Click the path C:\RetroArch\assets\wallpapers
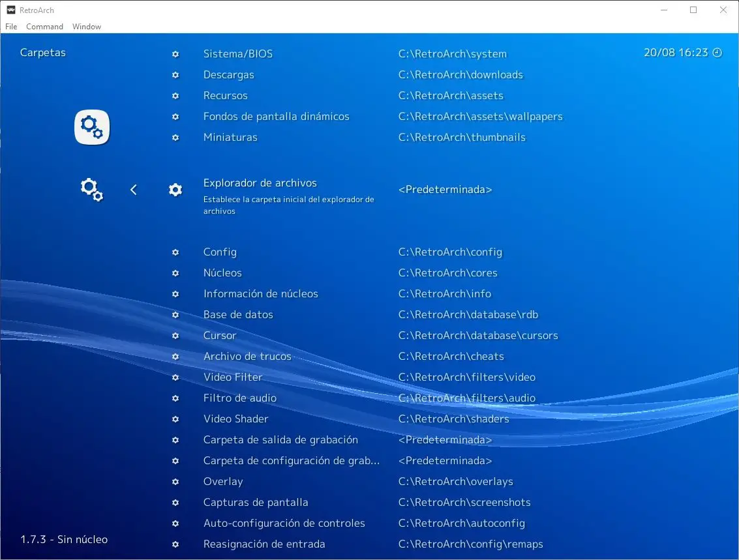 480,116
